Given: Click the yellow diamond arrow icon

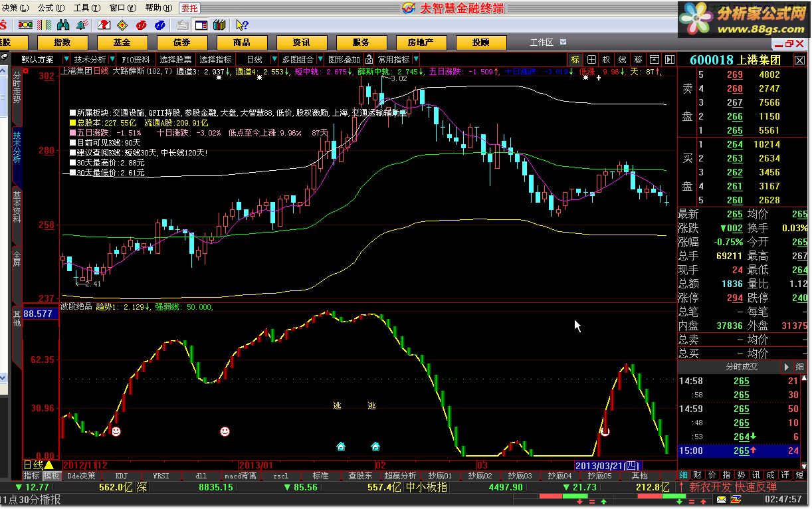Looking at the screenshot, I should tap(122, 25).
